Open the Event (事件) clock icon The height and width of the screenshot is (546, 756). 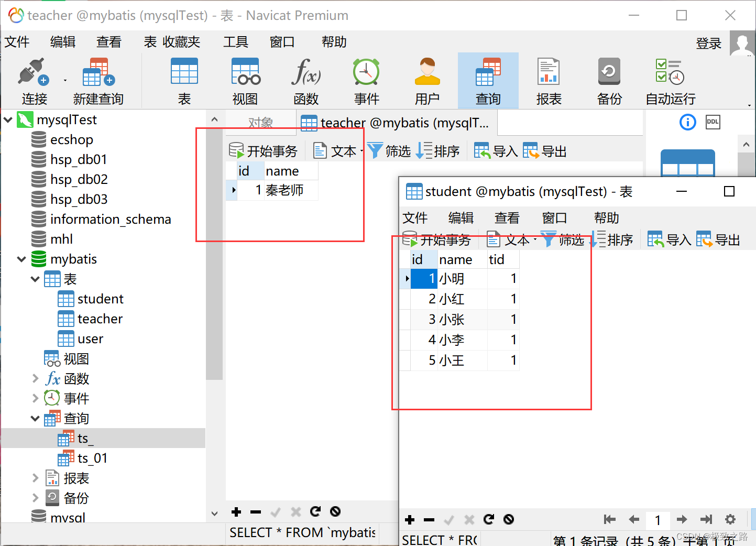[x=366, y=71]
